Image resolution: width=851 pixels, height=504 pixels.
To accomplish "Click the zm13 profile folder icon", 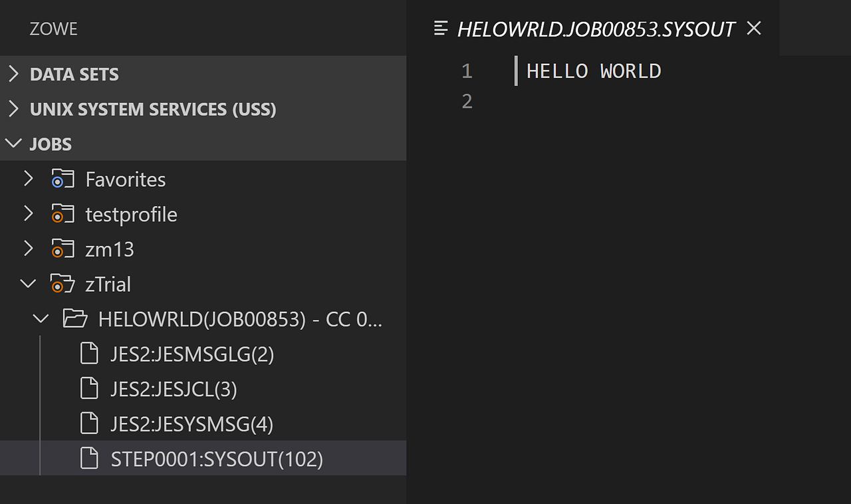I will pos(62,249).
